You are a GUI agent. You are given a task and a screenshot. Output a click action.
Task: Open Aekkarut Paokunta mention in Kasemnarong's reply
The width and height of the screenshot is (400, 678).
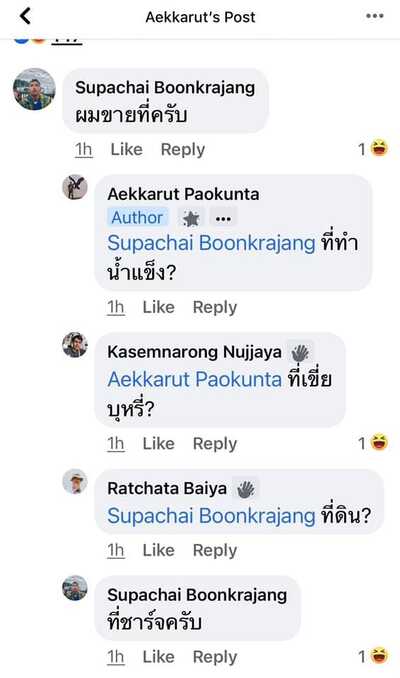[x=195, y=379]
